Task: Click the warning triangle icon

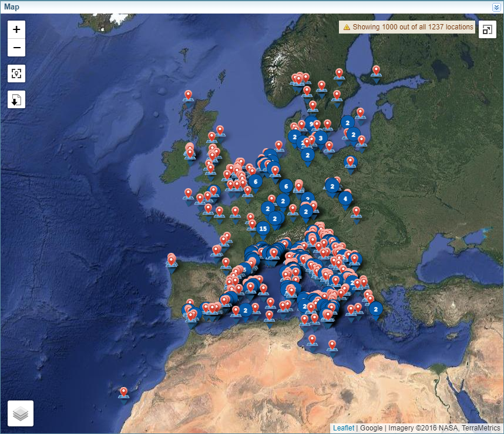Action: pos(347,27)
